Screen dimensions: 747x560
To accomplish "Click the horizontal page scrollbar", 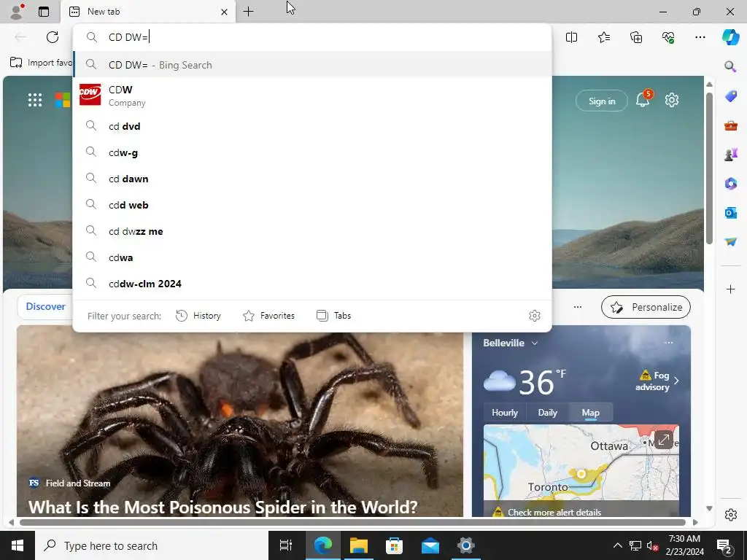I will pos(352,522).
